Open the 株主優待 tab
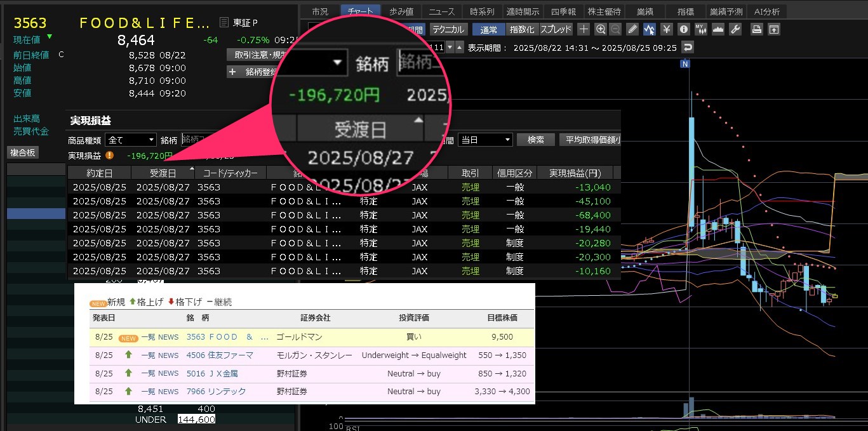 604,11
